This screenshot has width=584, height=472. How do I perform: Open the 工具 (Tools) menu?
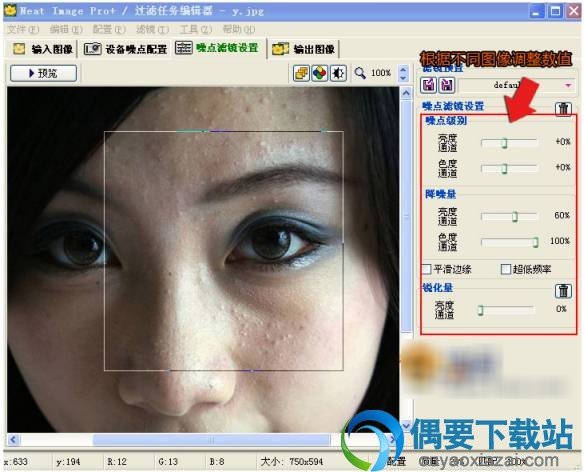pos(196,29)
